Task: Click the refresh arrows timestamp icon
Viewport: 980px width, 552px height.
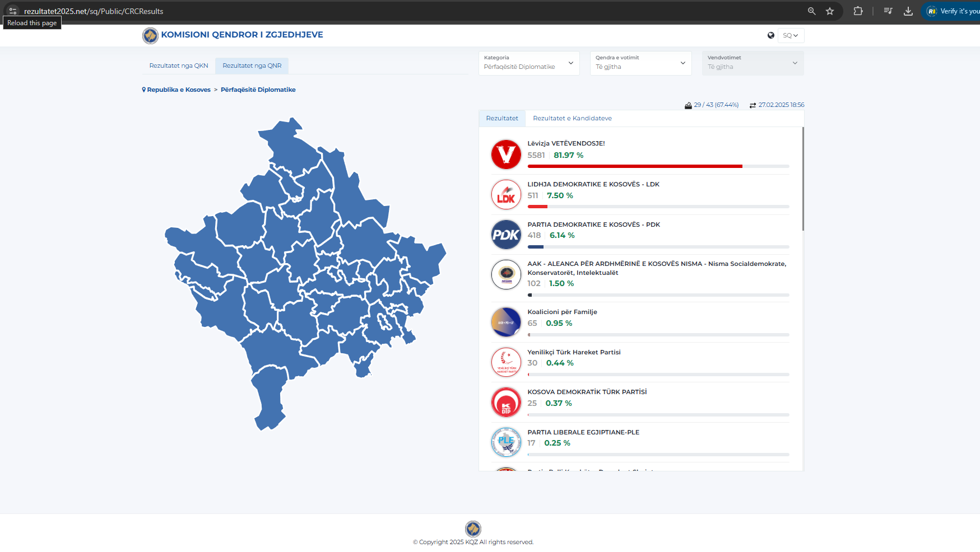Action: 753,105
